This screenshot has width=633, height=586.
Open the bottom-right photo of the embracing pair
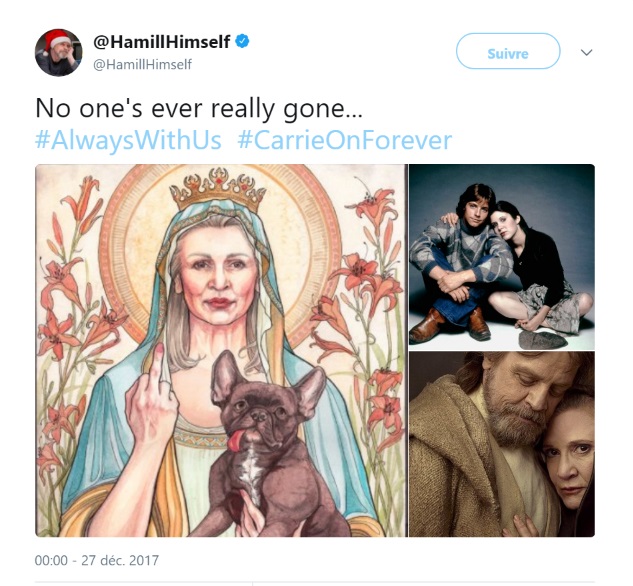pos(501,444)
